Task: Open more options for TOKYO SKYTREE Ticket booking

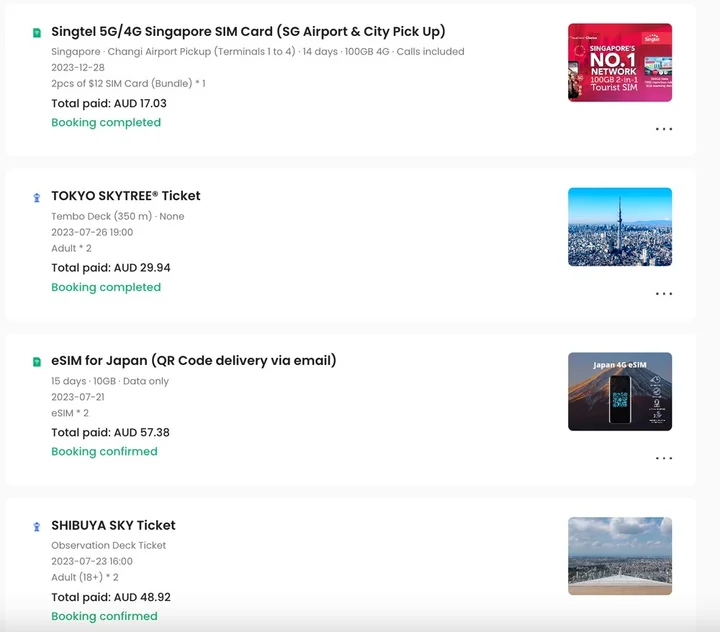Action: (x=663, y=294)
